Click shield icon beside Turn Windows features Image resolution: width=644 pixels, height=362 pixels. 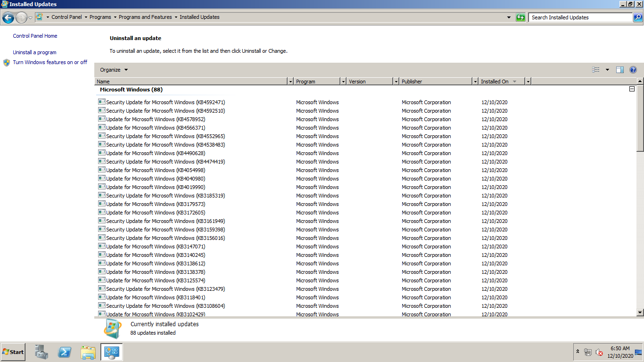pyautogui.click(x=7, y=62)
